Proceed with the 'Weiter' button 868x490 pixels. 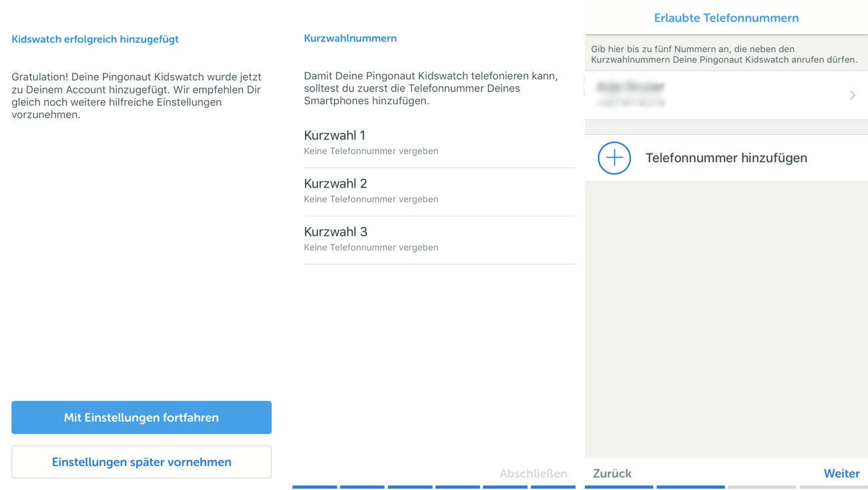tap(842, 473)
